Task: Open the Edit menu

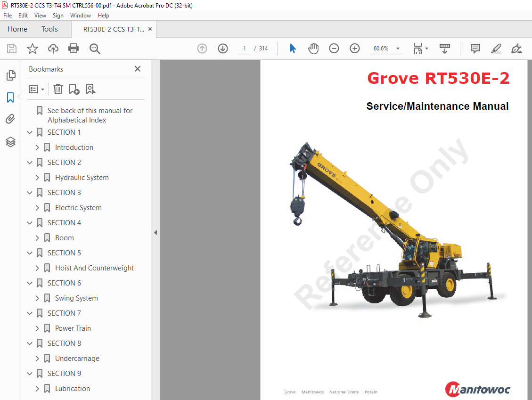Action: coord(23,16)
